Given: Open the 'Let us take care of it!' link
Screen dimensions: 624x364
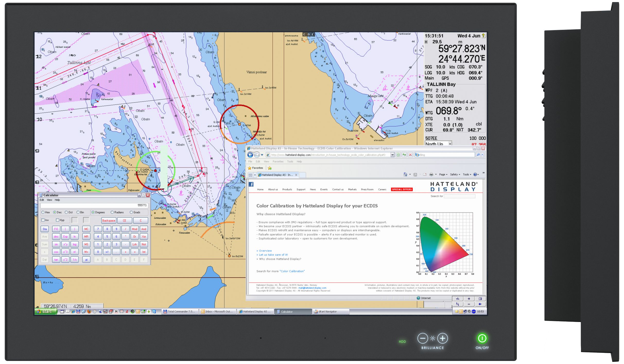Looking at the screenshot, I should click(273, 255).
